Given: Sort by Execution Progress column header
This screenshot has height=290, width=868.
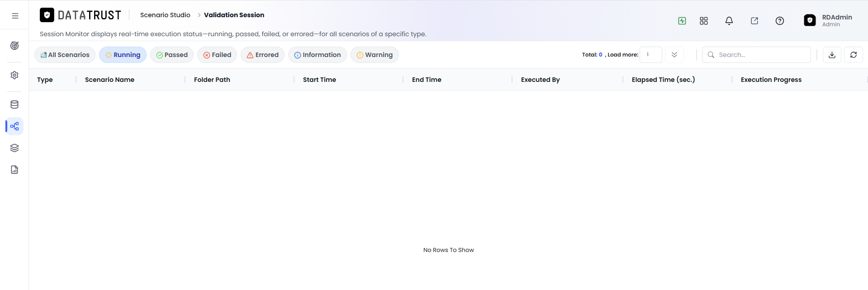Looking at the screenshot, I should (x=771, y=80).
